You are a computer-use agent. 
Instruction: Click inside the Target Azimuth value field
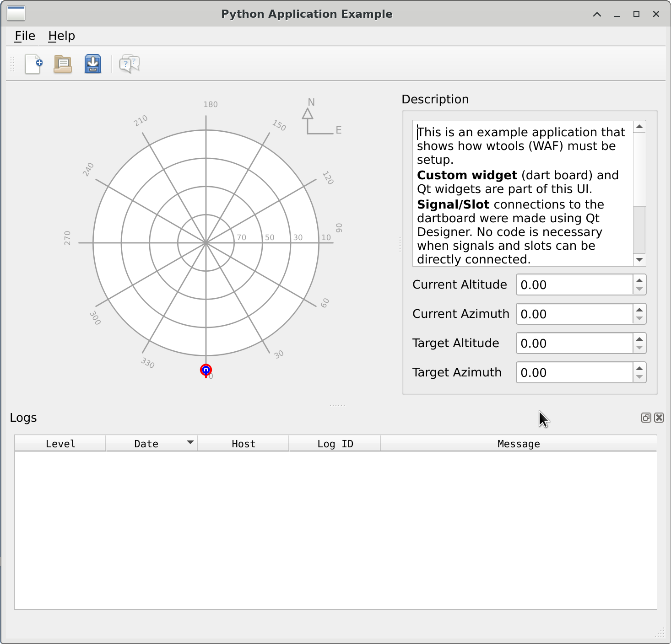pos(574,373)
